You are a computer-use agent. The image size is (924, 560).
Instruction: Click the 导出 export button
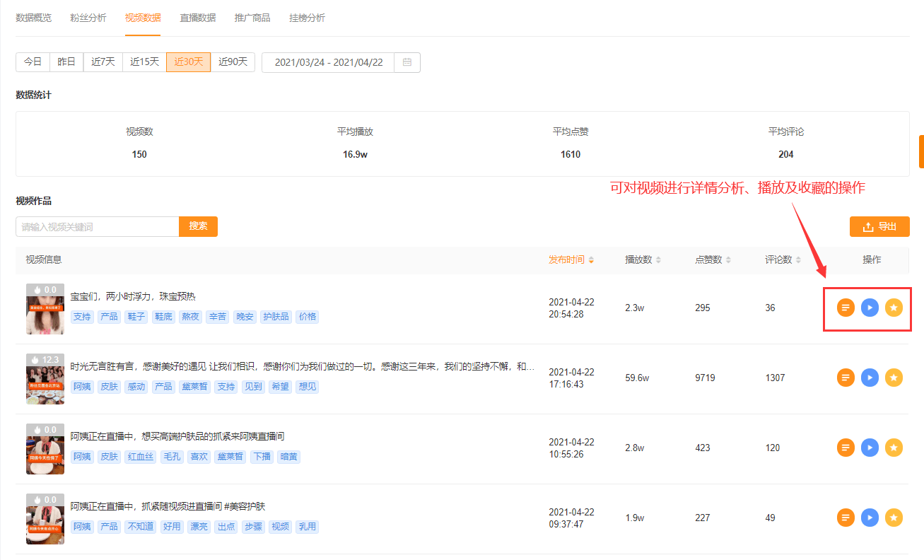point(879,226)
